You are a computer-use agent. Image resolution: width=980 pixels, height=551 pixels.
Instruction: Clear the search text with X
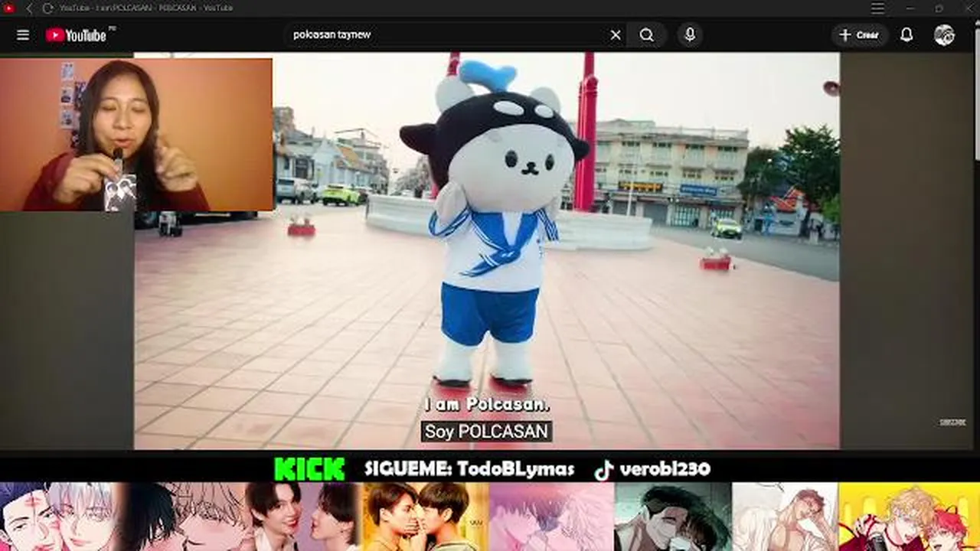(x=616, y=35)
